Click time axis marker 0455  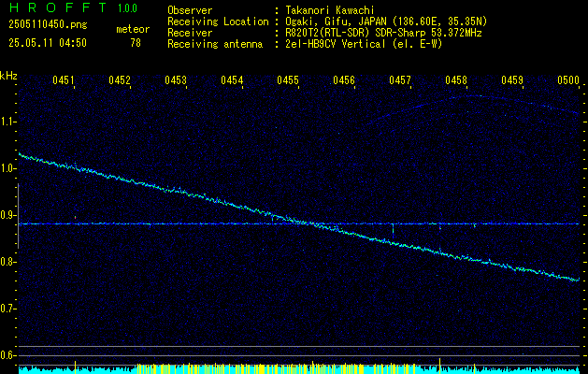click(288, 79)
